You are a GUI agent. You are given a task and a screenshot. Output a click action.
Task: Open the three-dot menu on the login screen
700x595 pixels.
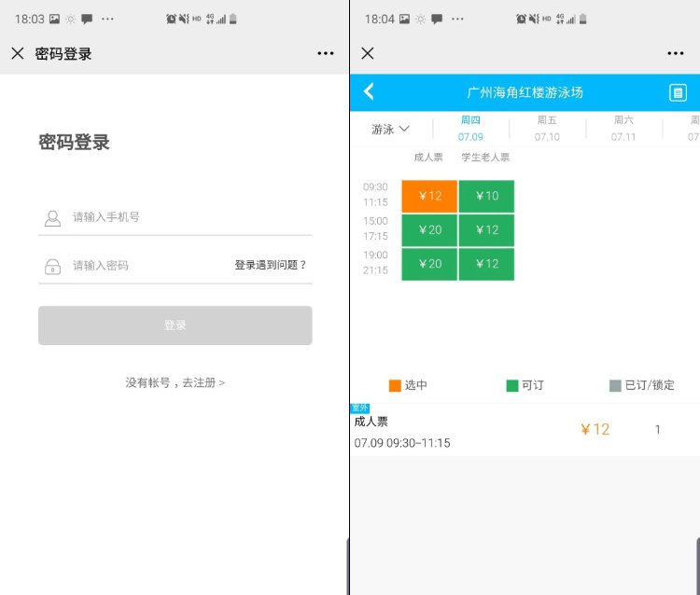tap(326, 53)
